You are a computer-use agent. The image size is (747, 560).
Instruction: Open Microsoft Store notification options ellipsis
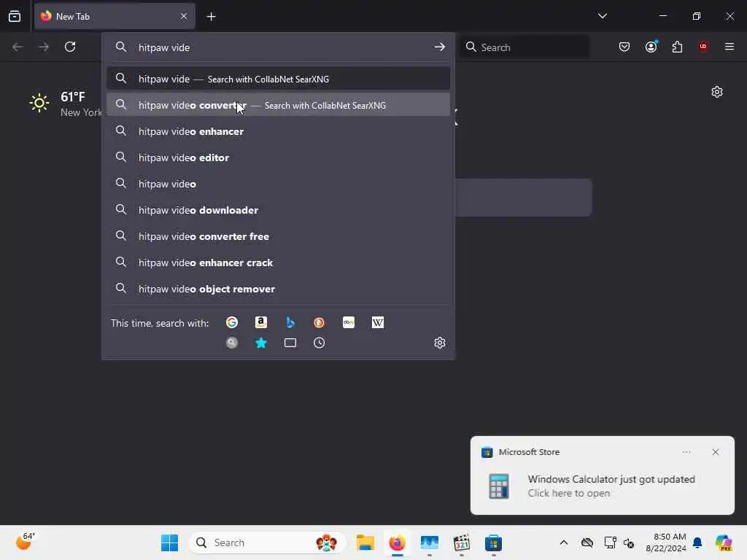click(686, 452)
